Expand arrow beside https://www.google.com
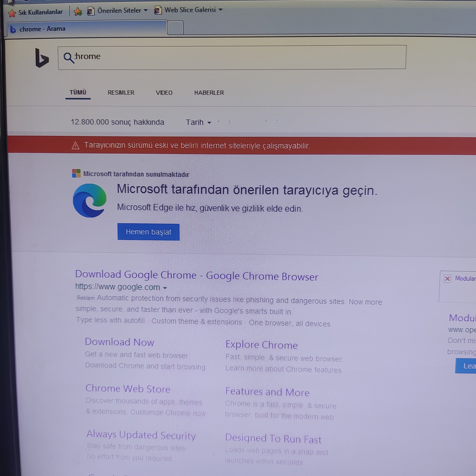This screenshot has width=476, height=476. coord(165,288)
